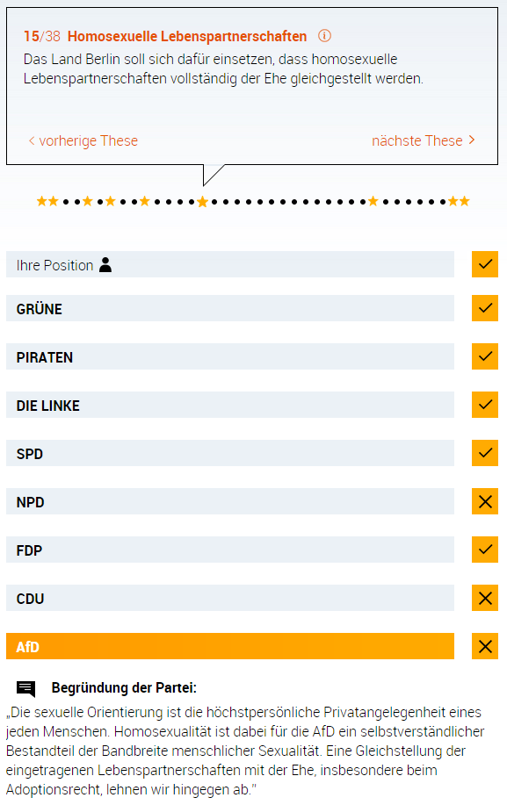Click the PIRATEN checkmark box
Viewport: 507px width, 812px height.
(485, 356)
